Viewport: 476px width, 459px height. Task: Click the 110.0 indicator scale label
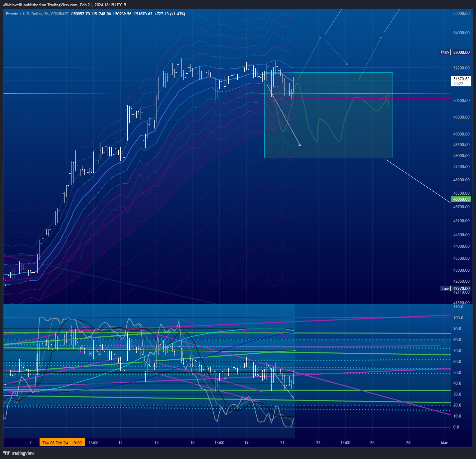click(x=458, y=307)
